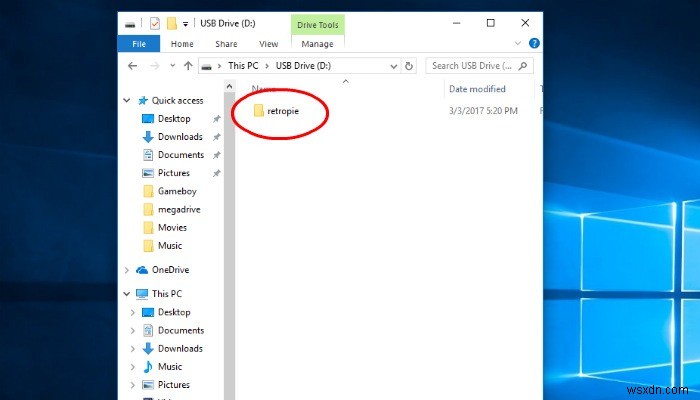Click the pin icon next to Downloads
The width and height of the screenshot is (700, 400).
click(217, 137)
